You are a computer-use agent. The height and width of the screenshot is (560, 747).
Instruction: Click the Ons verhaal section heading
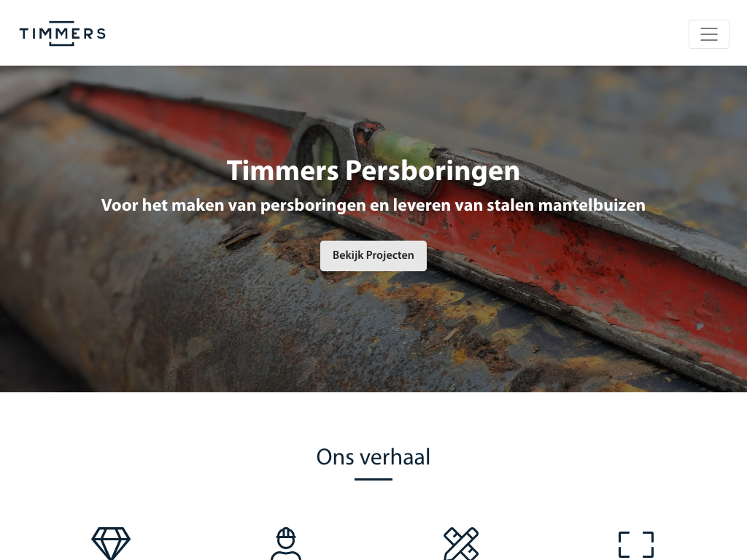point(373,457)
